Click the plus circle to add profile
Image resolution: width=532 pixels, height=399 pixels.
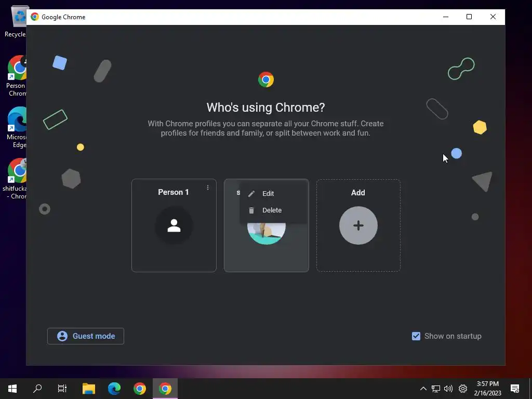358,225
